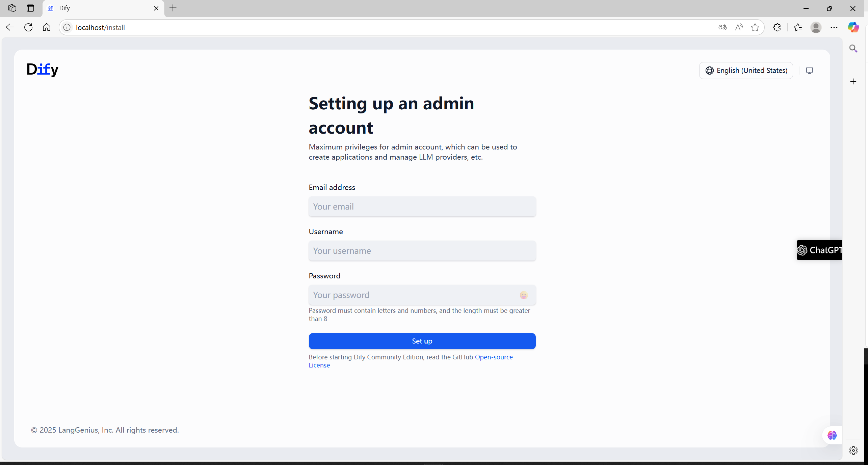This screenshot has height=465, width=868.
Task: Open browser Settings and more menu
Action: (834, 27)
